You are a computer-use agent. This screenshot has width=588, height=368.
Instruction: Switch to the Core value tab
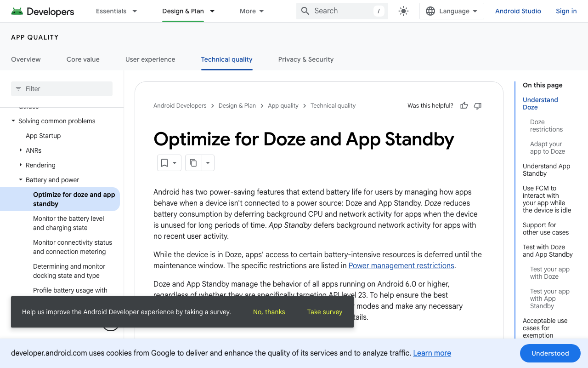(83, 59)
